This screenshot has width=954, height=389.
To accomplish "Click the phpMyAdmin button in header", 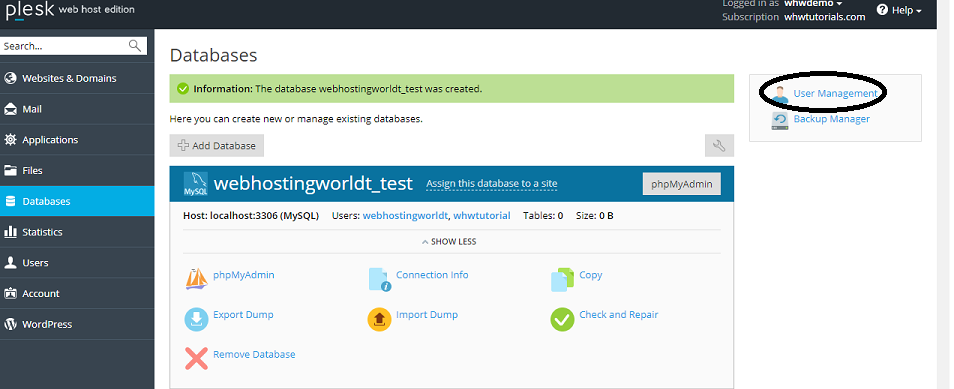I will pyautogui.click(x=681, y=183).
